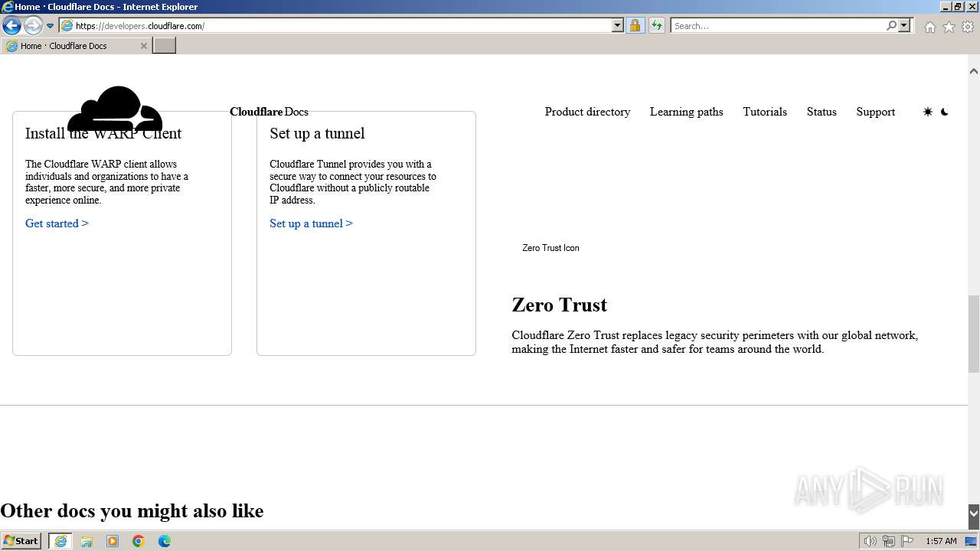Click the vertical scrollbar thumb
The height and width of the screenshot is (551, 980).
973,334
